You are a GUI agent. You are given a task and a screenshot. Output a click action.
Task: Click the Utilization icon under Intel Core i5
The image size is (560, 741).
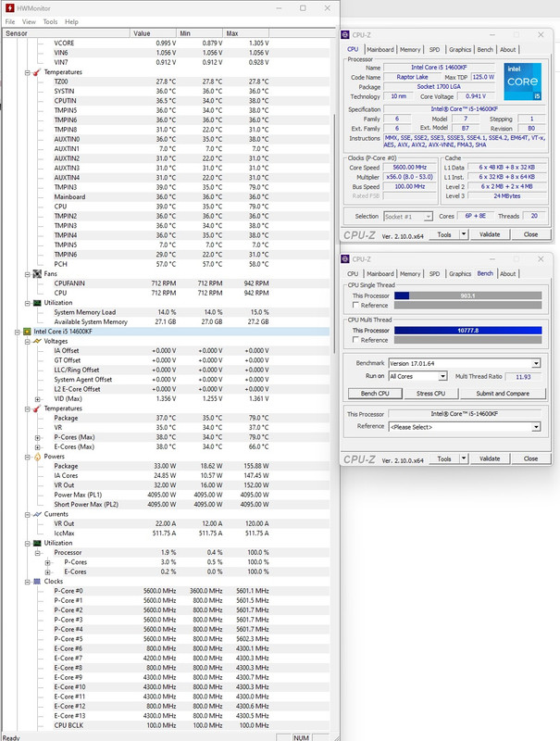pyautogui.click(x=37, y=543)
